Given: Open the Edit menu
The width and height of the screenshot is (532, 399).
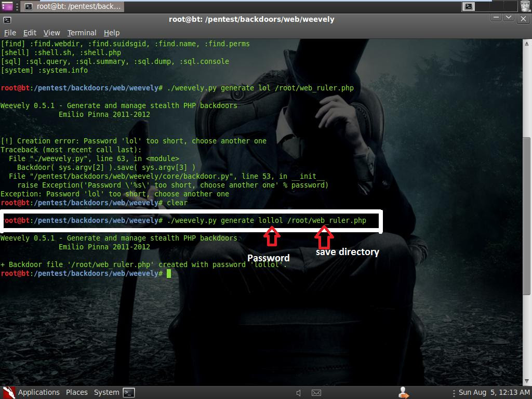Looking at the screenshot, I should pos(30,33).
